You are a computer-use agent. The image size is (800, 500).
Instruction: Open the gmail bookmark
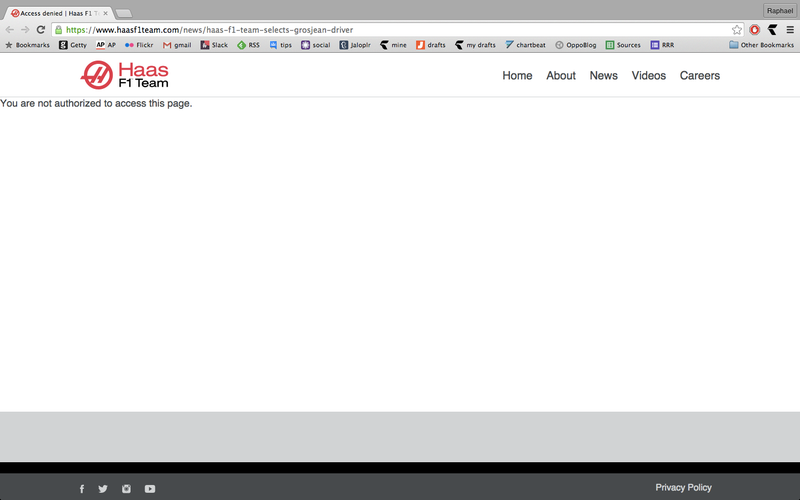[x=177, y=45]
